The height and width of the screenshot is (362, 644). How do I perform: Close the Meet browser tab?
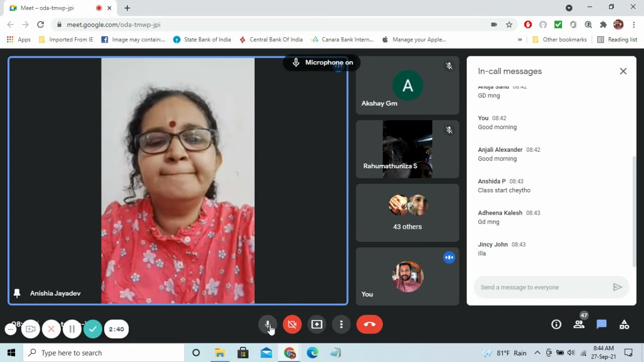pos(109,8)
